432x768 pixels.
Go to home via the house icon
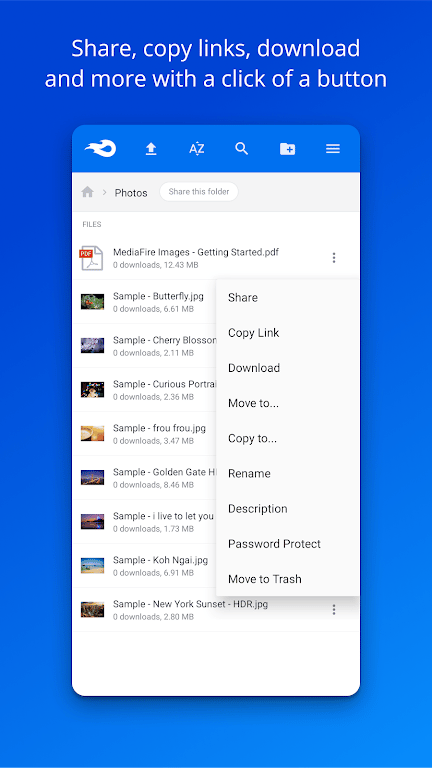coord(88,192)
